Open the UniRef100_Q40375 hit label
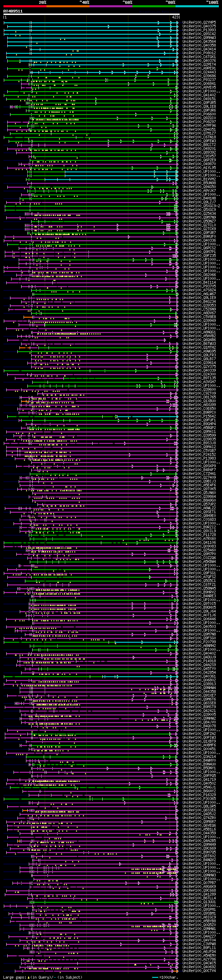 click(199, 27)
